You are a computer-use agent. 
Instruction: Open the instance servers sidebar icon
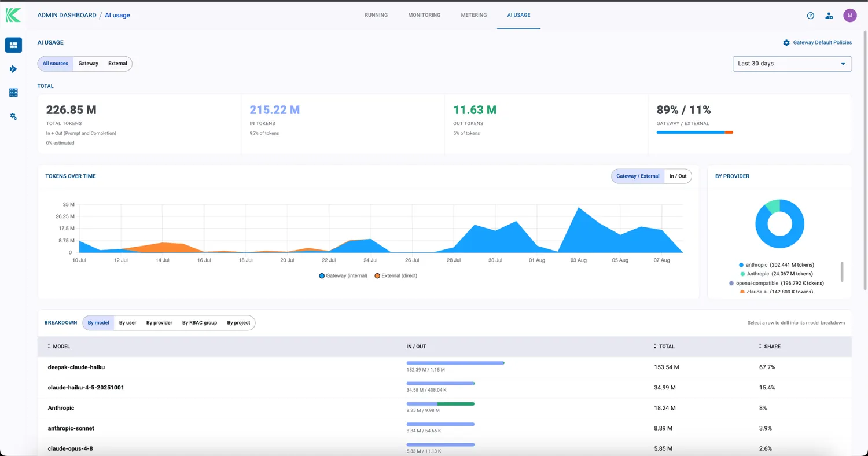click(x=13, y=93)
